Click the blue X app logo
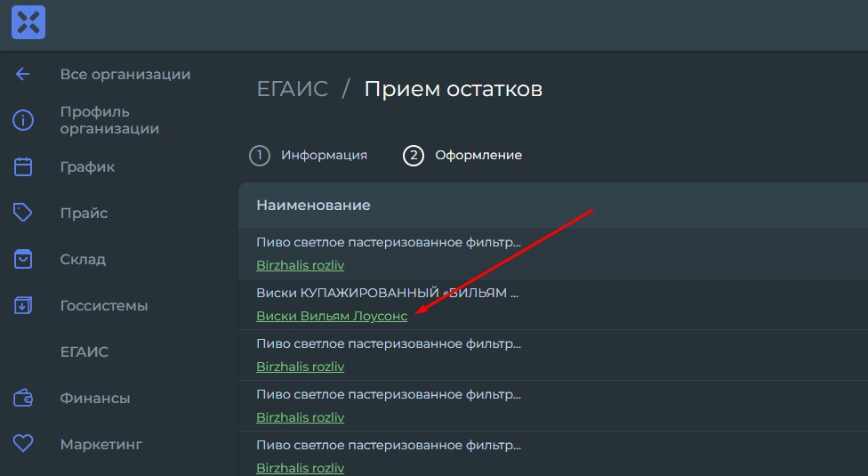This screenshot has height=476, width=868. click(x=28, y=22)
